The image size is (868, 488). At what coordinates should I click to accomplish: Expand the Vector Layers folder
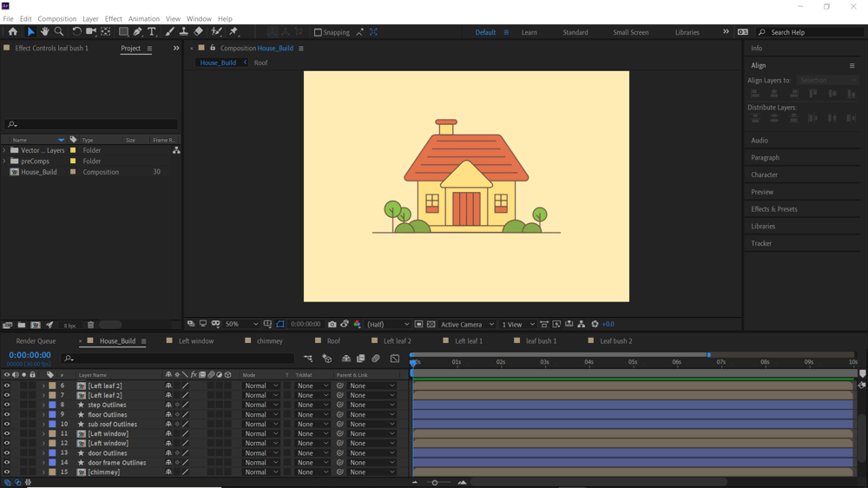pos(4,150)
